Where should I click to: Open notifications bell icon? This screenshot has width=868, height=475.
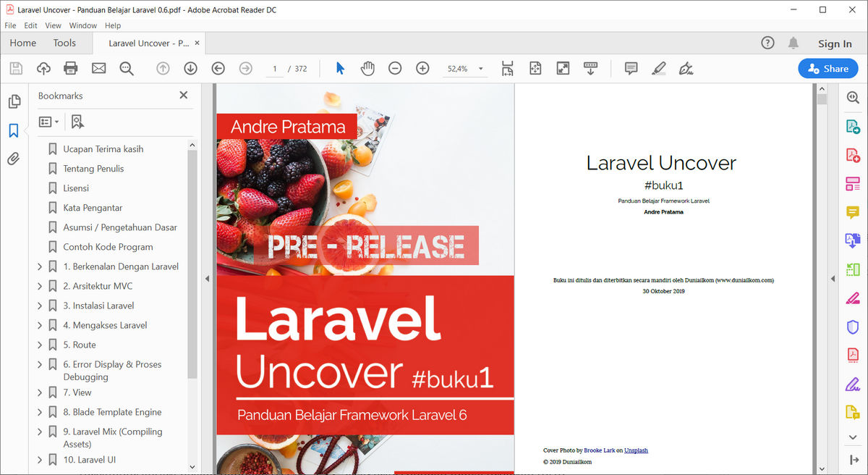793,43
